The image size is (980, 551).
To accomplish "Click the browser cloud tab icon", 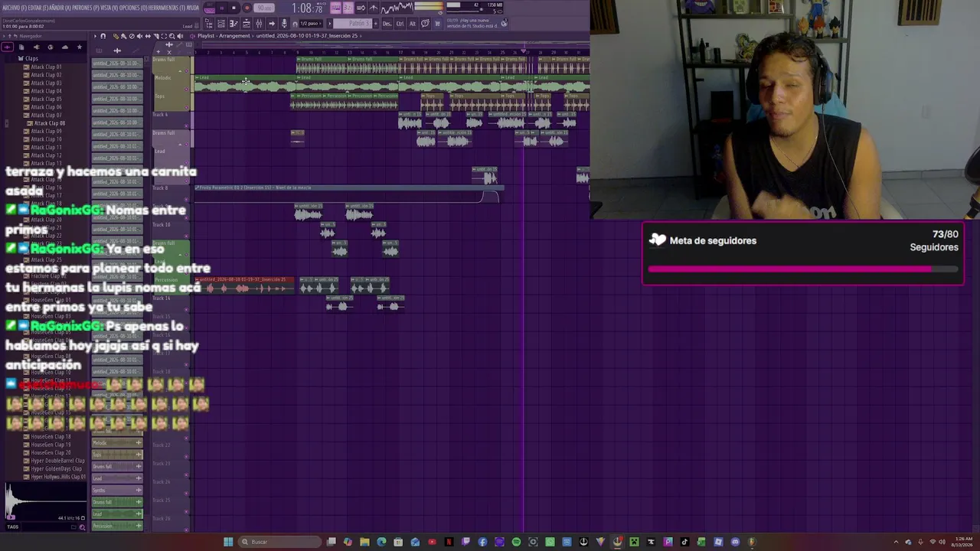I will coord(64,47).
